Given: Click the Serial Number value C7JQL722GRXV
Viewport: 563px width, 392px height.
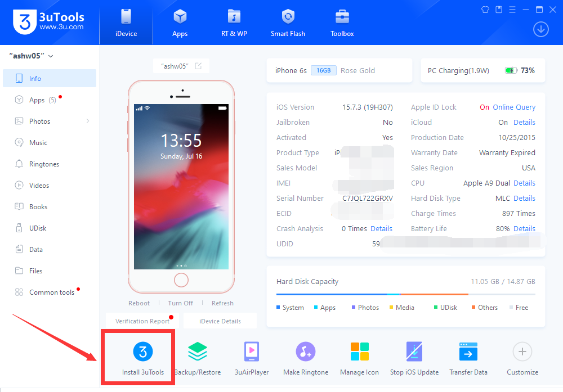Looking at the screenshot, I should pos(368,199).
